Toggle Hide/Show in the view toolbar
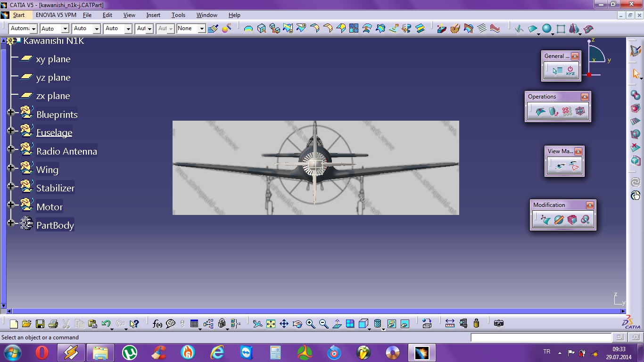This screenshot has height=362, width=644. (x=391, y=324)
